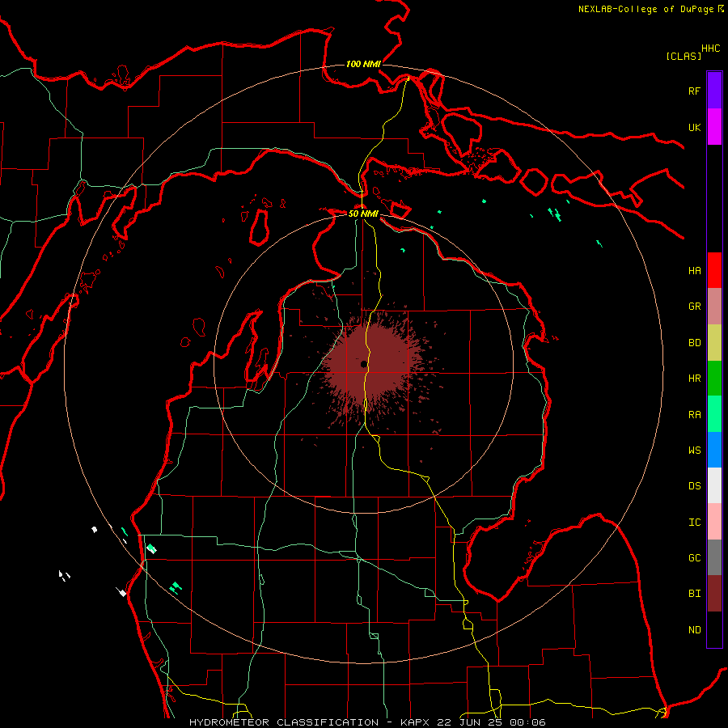Click the 50 NMI range ring label
Viewport: 728px width, 728px height.
[x=363, y=214]
